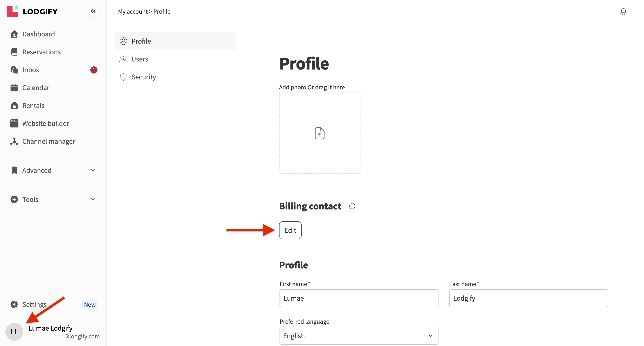Click the upload file icon in photo area
The image size is (644, 346).
coord(320,133)
